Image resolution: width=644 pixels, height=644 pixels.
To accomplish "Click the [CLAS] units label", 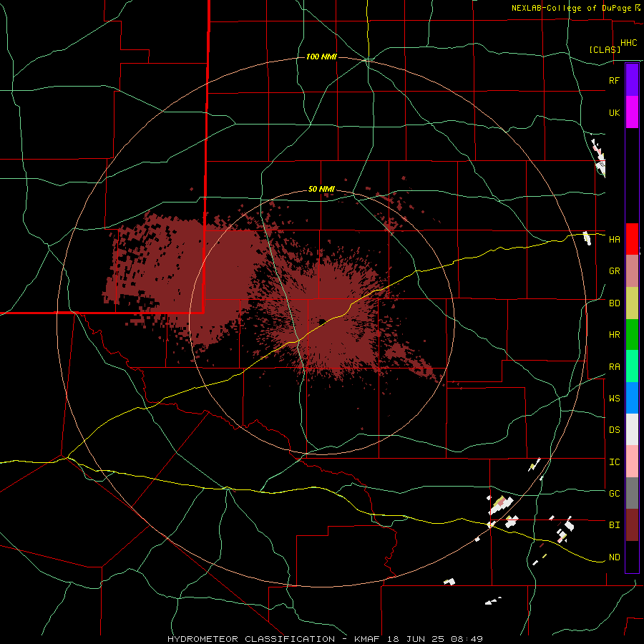I will (x=605, y=49).
